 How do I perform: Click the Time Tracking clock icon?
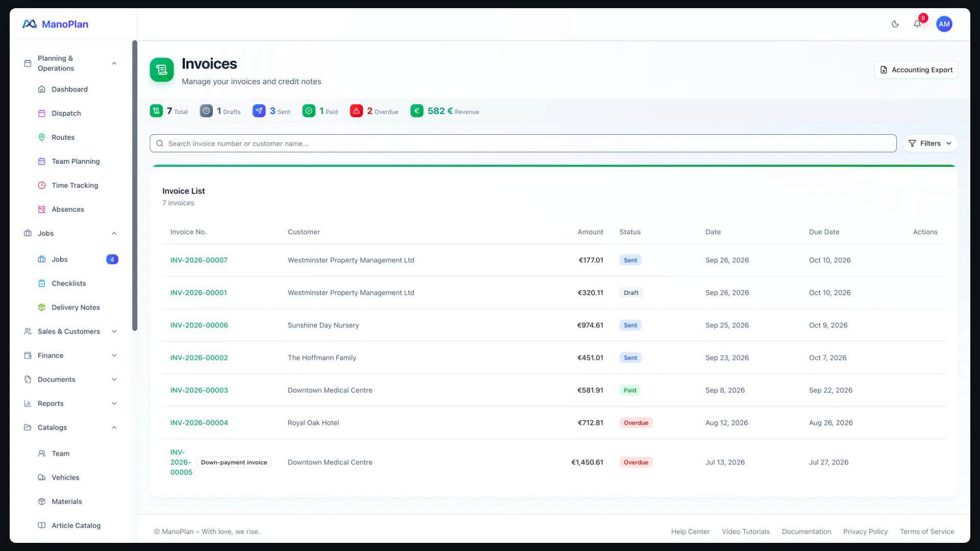(x=42, y=185)
